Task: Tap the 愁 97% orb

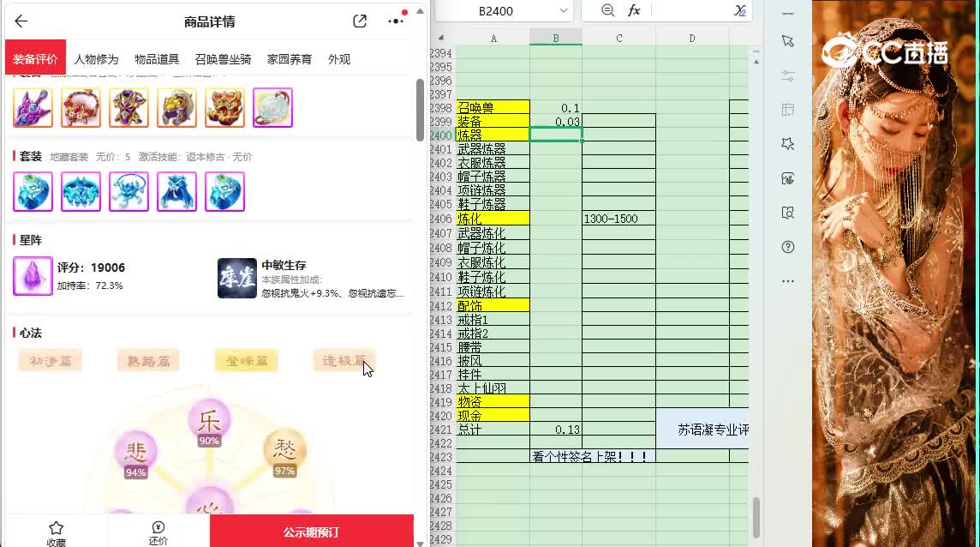Action: click(284, 454)
